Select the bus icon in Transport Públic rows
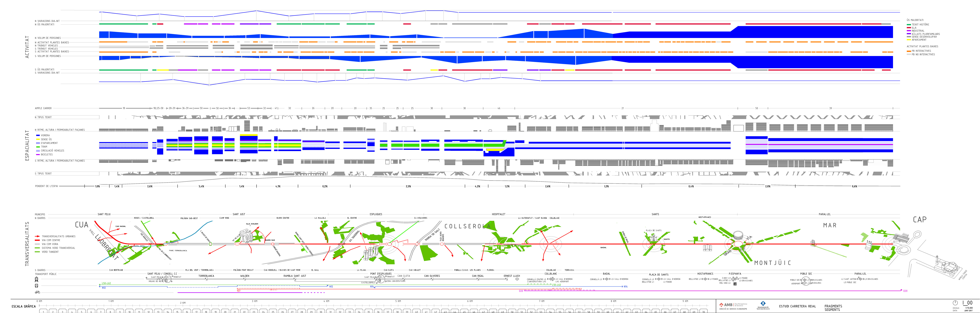The image size is (980, 313). click(37, 286)
